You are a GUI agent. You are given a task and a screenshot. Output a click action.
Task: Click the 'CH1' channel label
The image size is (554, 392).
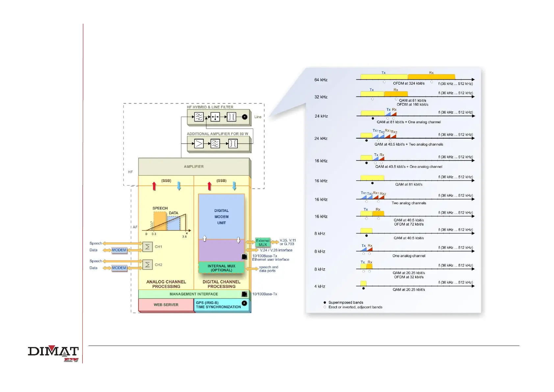159,247
